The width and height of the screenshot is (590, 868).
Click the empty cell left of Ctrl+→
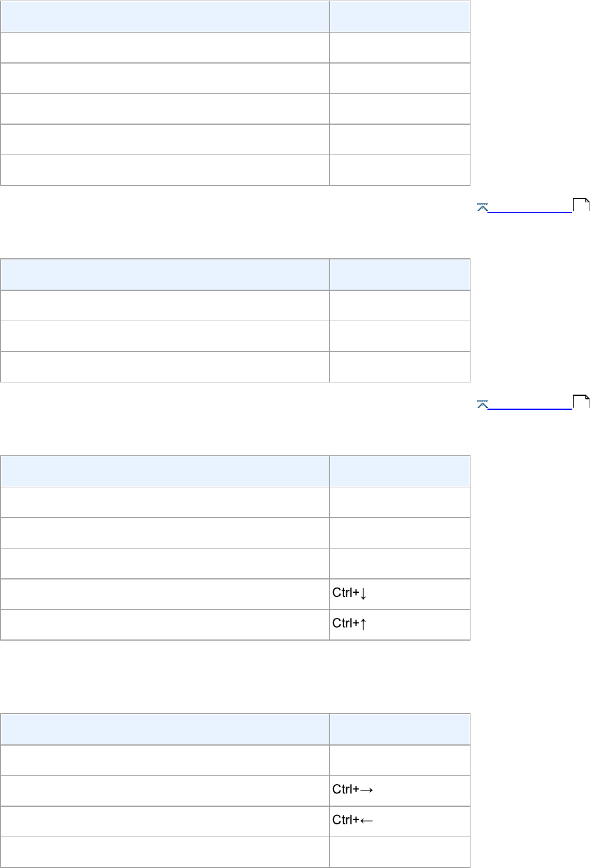coord(165,790)
